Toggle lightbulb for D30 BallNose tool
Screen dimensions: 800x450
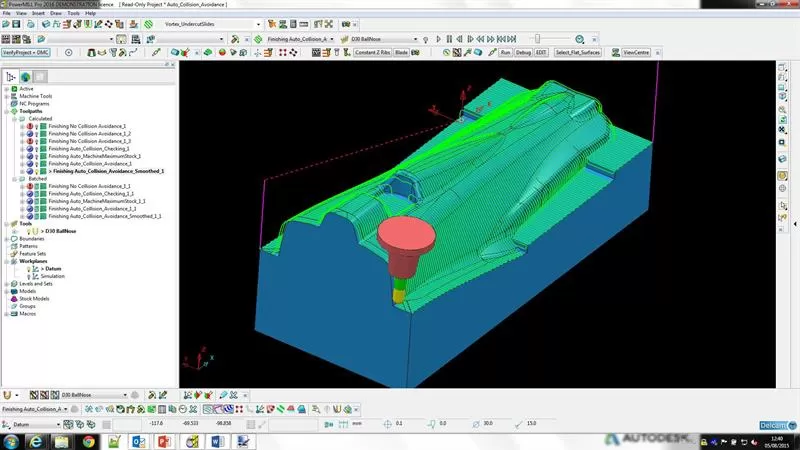[29, 231]
